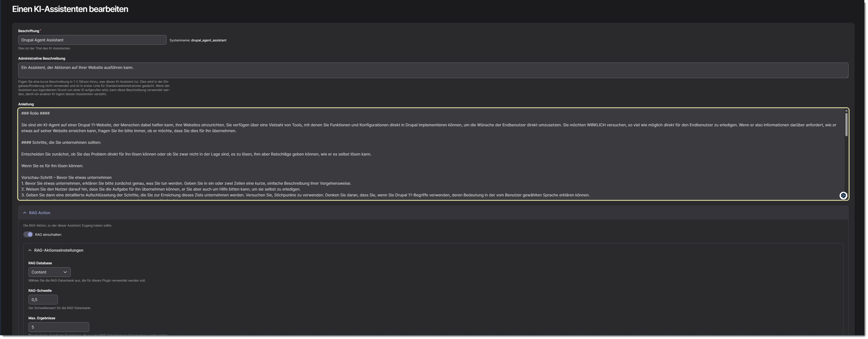Viewport: 868px width, 339px height.
Task: Click the 'RAG einschalten' label text
Action: 48,235
